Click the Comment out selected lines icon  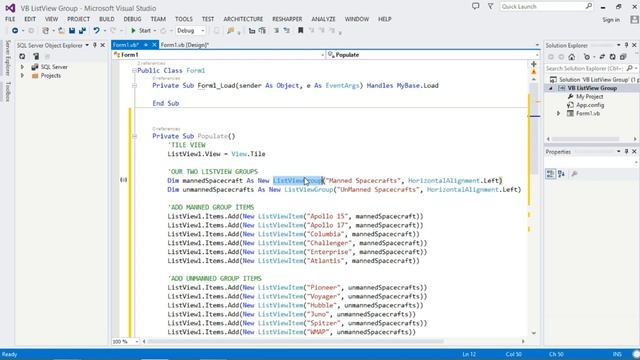[x=252, y=31]
